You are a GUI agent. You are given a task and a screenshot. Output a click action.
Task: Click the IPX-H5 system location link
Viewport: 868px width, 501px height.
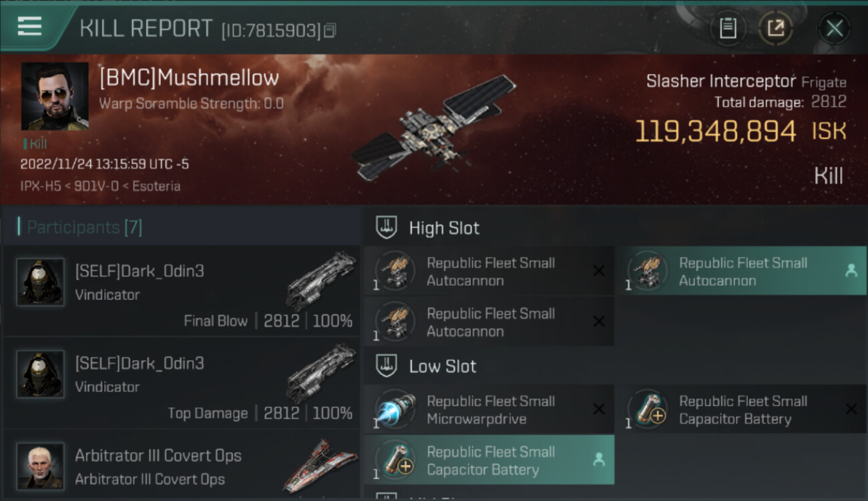(42, 186)
